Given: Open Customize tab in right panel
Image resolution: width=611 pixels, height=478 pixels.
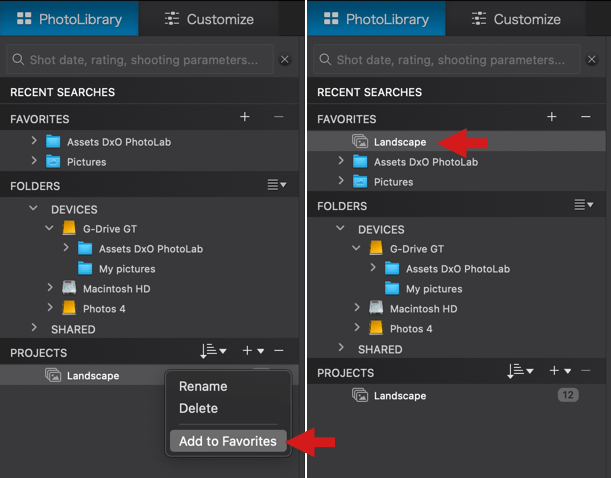Looking at the screenshot, I should coord(516,19).
